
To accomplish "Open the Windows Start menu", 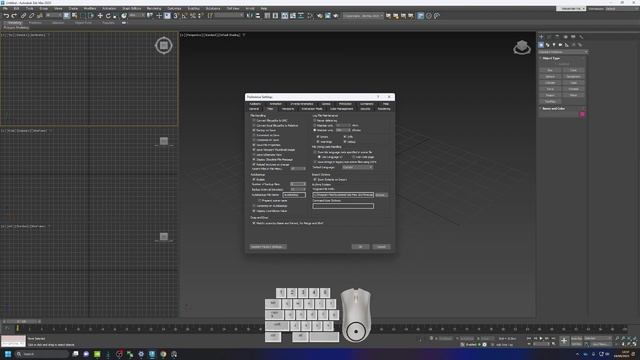I will [8, 354].
